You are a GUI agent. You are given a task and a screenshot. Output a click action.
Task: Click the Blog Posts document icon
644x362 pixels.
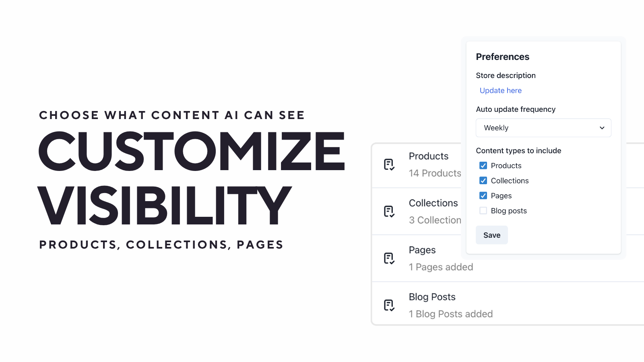pos(389,306)
